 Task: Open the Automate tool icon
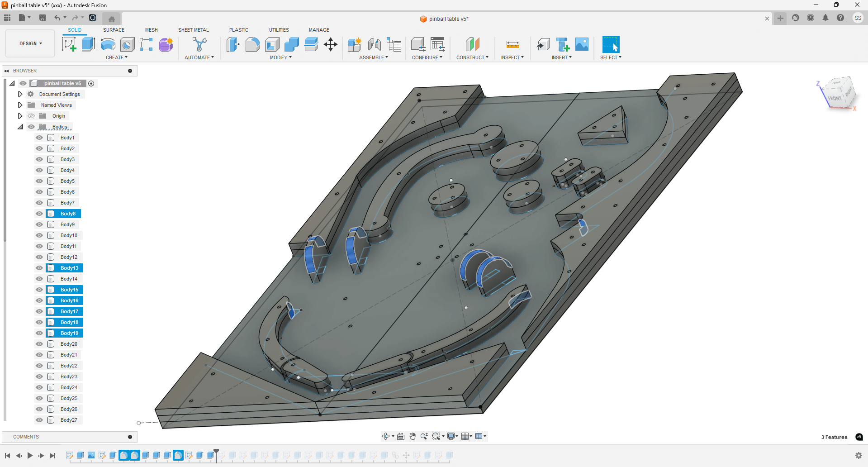(199, 44)
